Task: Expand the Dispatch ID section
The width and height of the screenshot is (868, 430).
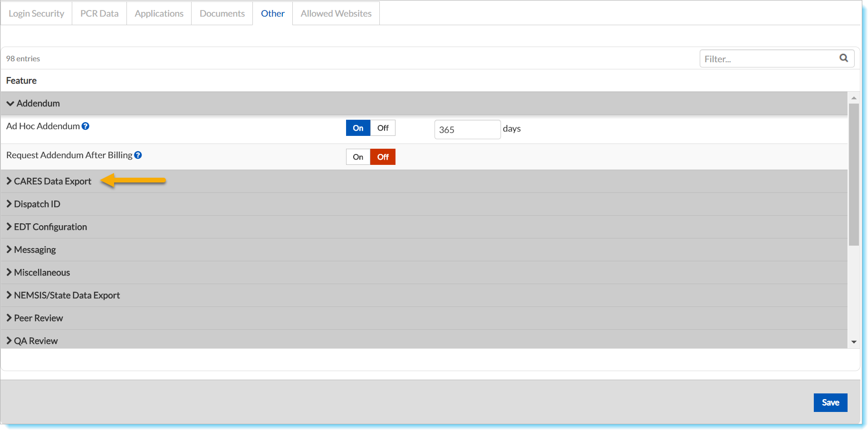Action: click(424, 204)
